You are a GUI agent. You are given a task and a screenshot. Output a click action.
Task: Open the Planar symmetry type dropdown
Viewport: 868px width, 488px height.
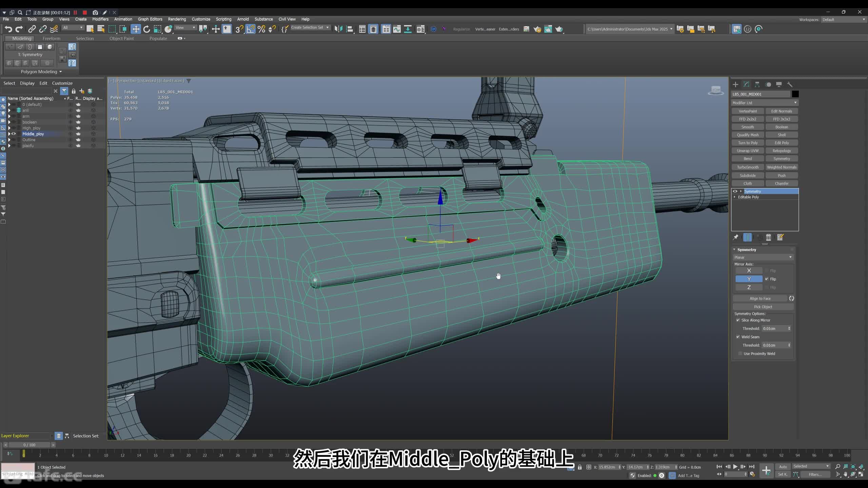[x=763, y=257]
